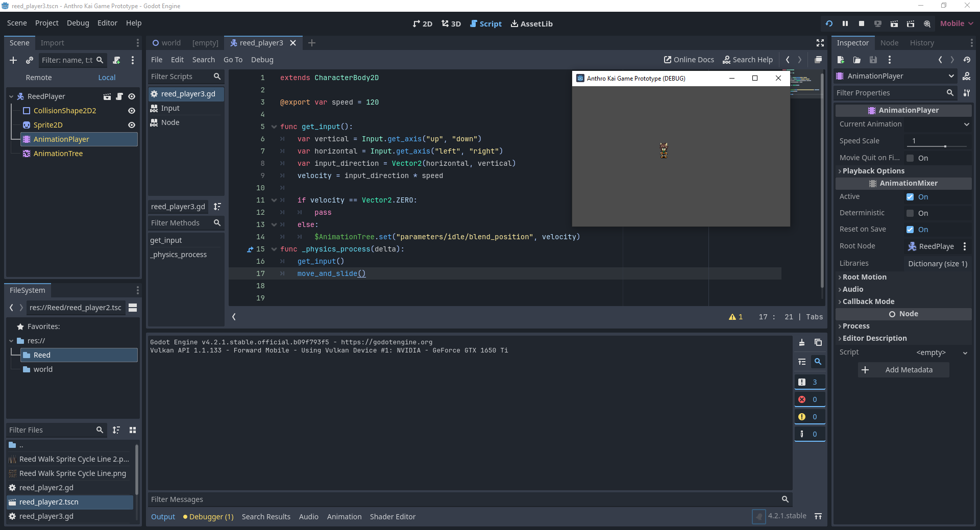Toggle visibility of CollisionShape2D2
980x530 pixels.
pos(132,110)
